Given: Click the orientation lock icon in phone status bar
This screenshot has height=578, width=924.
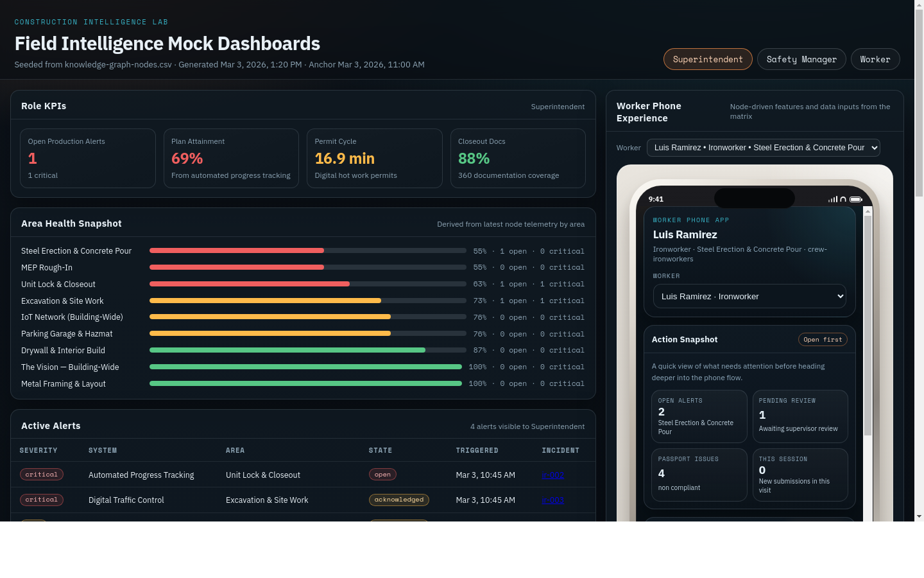Looking at the screenshot, I should (x=843, y=199).
